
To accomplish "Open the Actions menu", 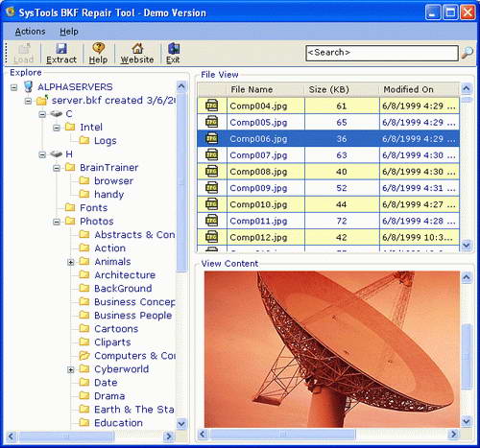I will coord(31,32).
